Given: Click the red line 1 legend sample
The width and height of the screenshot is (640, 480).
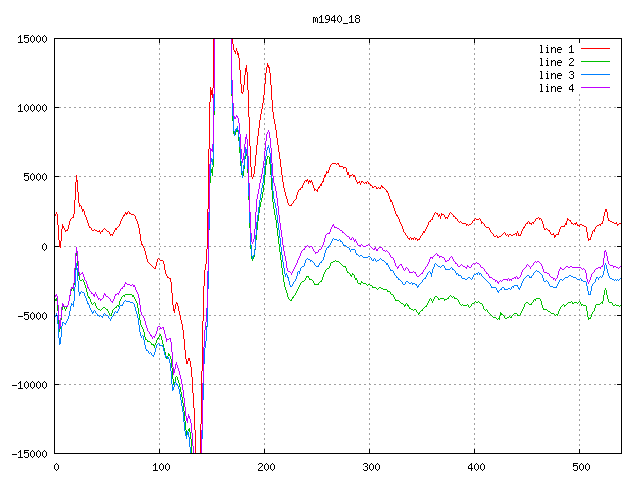Looking at the screenshot, I should (x=596, y=49).
